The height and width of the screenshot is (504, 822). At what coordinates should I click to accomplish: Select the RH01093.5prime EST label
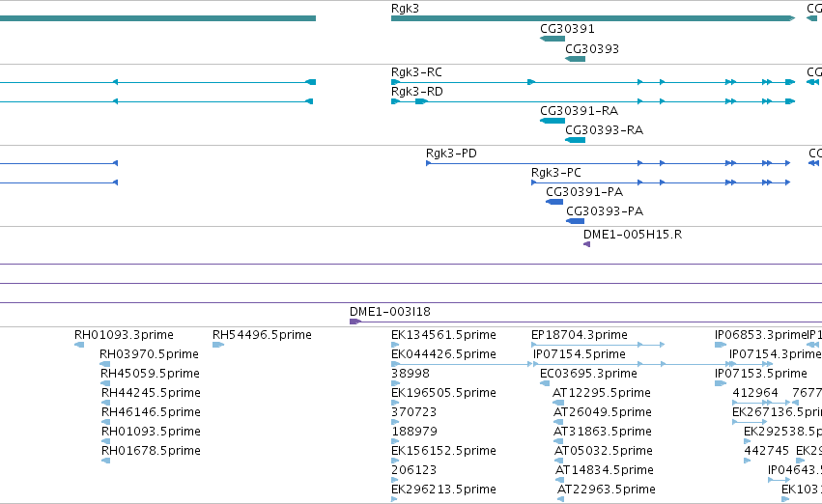click(x=151, y=432)
